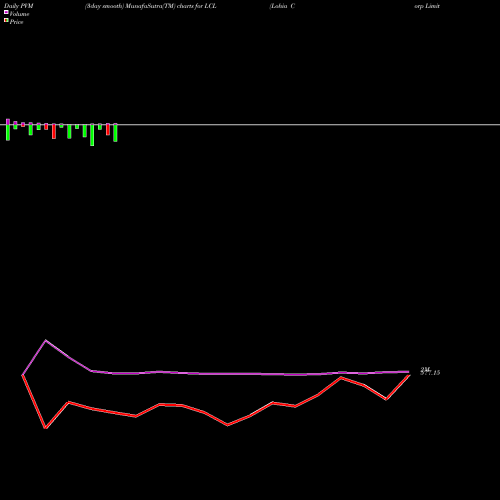Image resolution: width=500 pixels, height=500 pixels.
Task: Click the 'Daily PVM' chart title text
Action: coord(19,6)
